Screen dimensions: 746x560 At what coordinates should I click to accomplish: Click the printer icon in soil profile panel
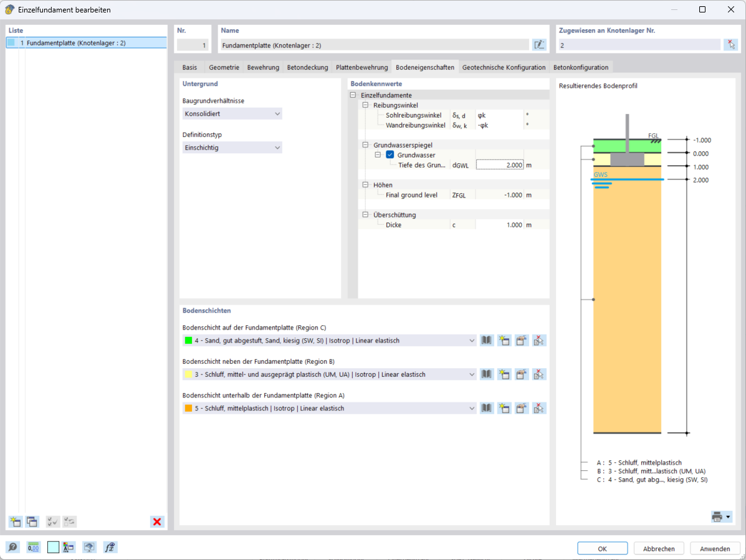point(717,517)
